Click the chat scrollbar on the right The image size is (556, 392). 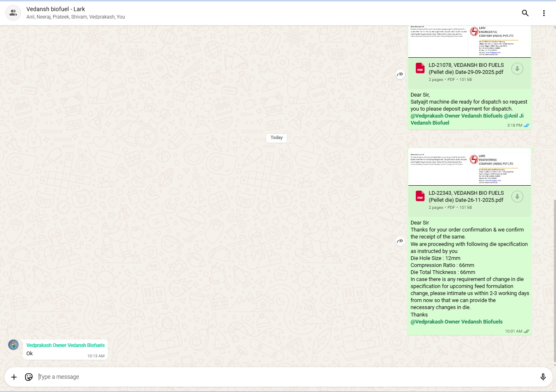tap(554, 281)
